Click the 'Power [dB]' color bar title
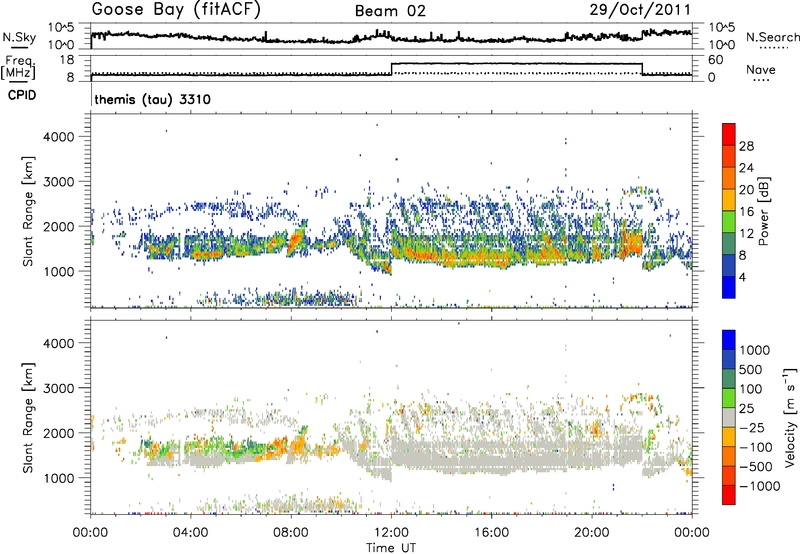Screen dimensions: 800x554 (x=763, y=211)
